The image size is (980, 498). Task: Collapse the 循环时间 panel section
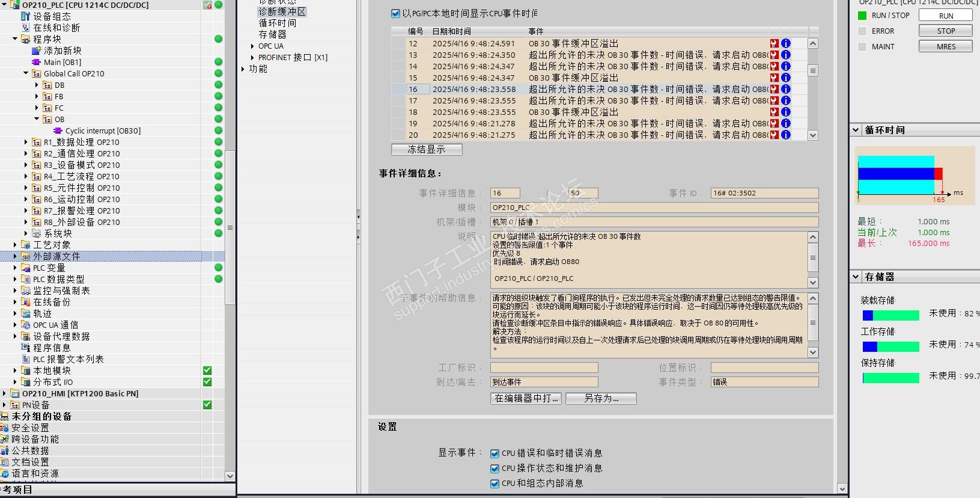pos(856,130)
